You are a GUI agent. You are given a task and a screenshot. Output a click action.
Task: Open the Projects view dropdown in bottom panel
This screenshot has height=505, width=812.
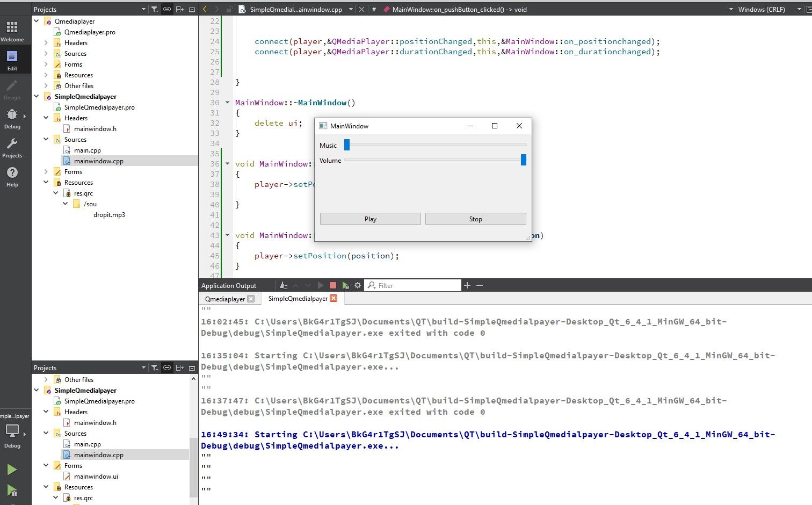[x=143, y=367]
